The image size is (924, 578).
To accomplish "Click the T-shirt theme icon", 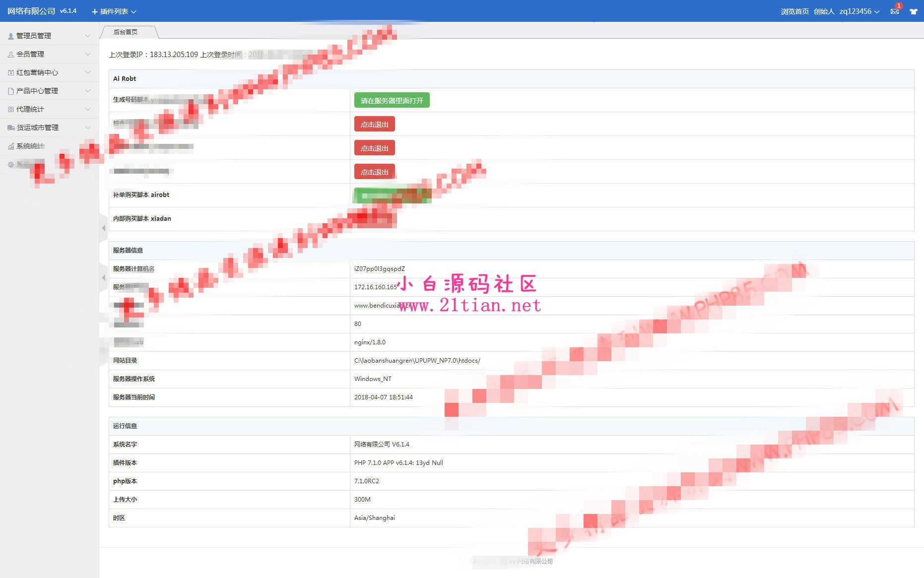I will pyautogui.click(x=913, y=11).
